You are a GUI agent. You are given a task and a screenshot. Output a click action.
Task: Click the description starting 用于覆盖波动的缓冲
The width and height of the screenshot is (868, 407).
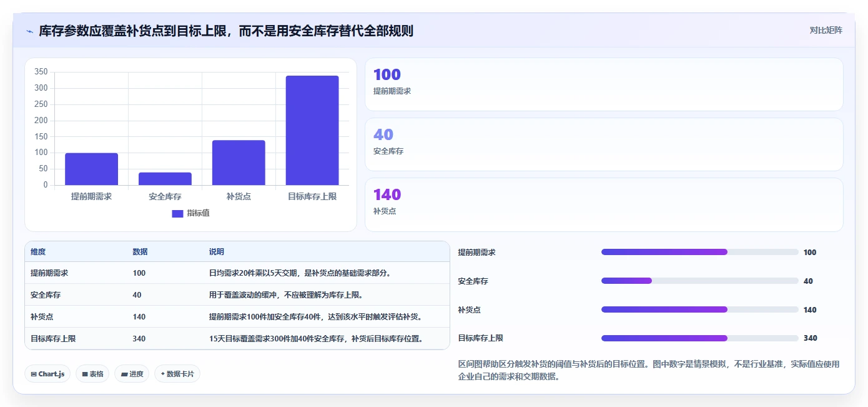coord(286,295)
